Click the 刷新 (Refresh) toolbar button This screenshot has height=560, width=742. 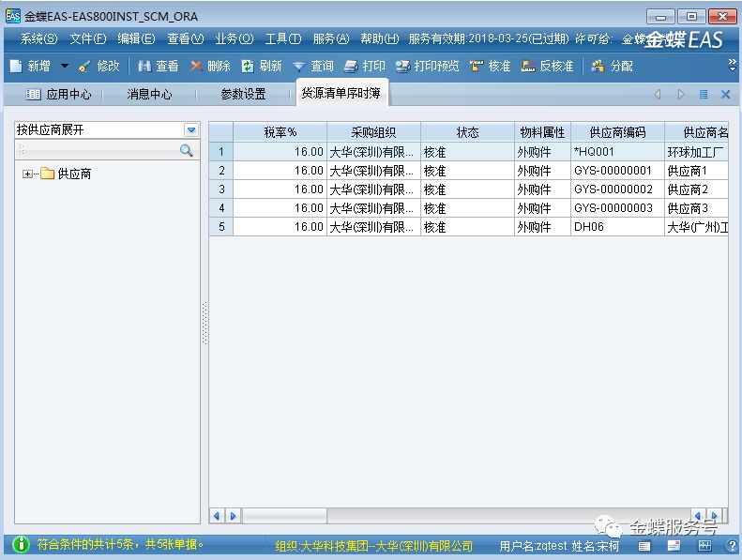tap(262, 67)
